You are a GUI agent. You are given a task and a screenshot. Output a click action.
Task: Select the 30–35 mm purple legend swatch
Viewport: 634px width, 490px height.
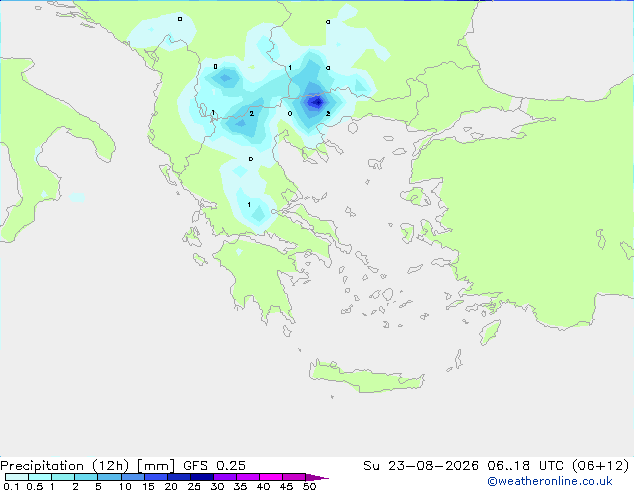[224, 477]
